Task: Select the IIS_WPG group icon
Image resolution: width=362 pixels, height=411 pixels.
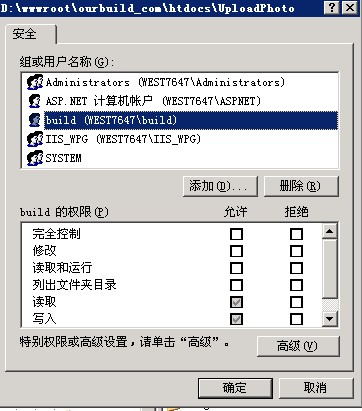Action: tap(35, 139)
